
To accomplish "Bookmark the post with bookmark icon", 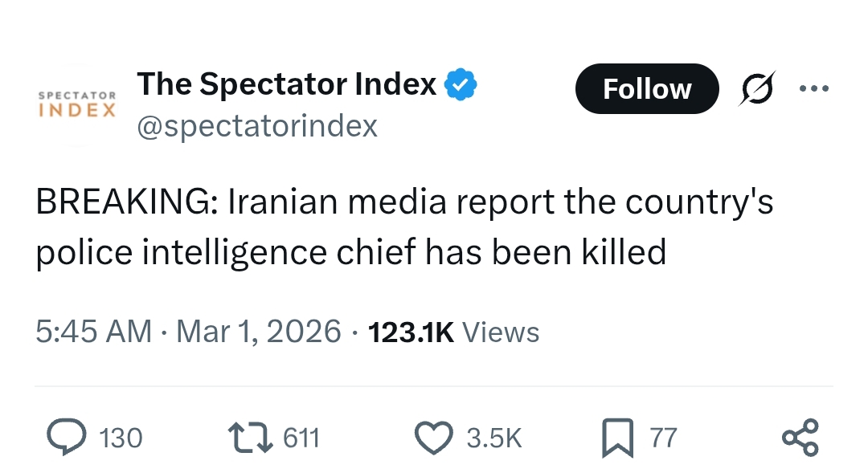I will pyautogui.click(x=618, y=438).
